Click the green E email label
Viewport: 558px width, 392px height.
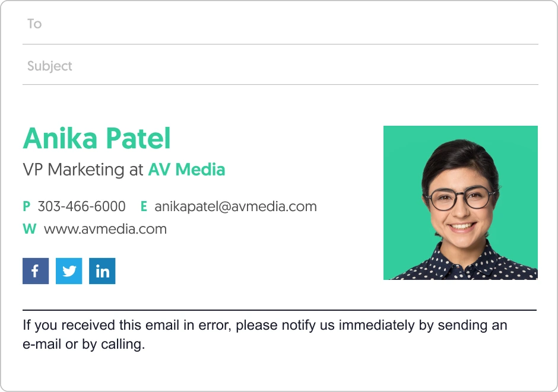point(144,206)
